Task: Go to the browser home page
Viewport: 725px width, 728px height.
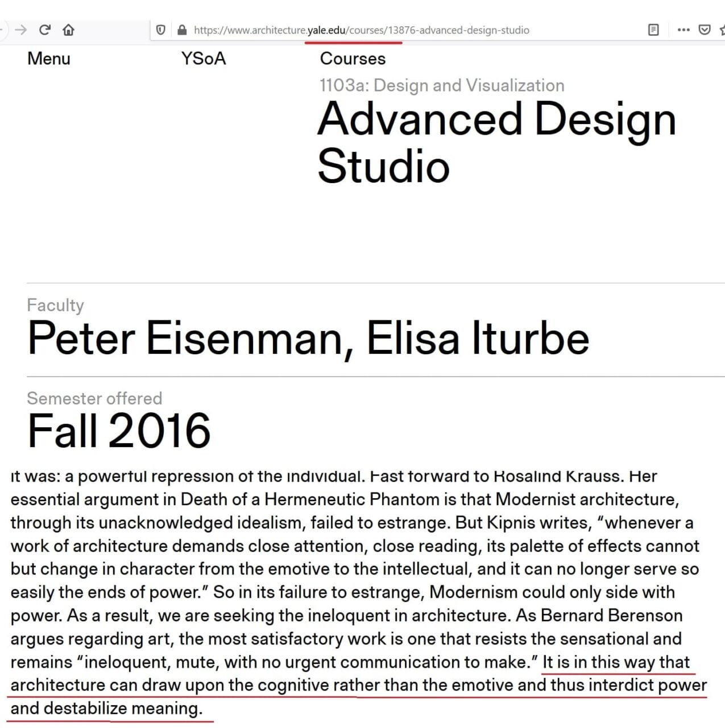Action: click(68, 30)
